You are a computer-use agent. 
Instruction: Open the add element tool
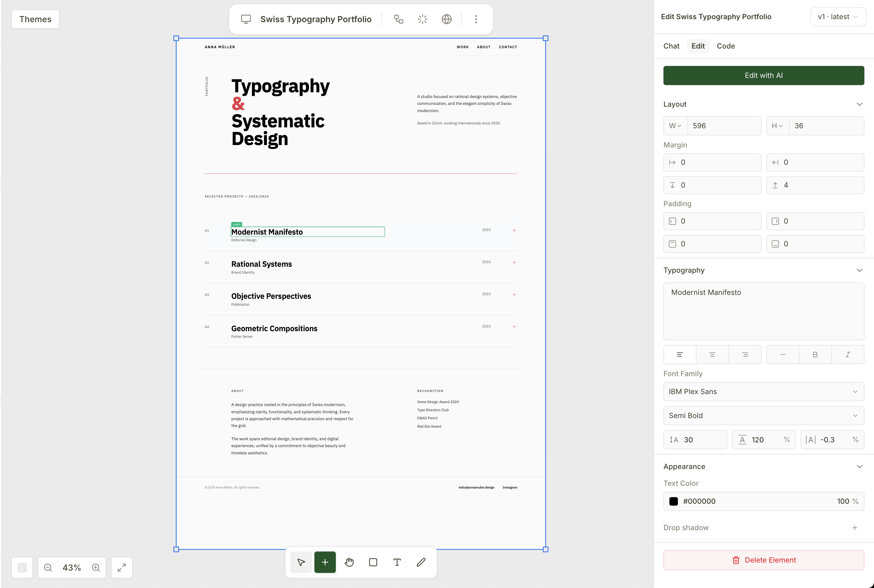point(325,562)
